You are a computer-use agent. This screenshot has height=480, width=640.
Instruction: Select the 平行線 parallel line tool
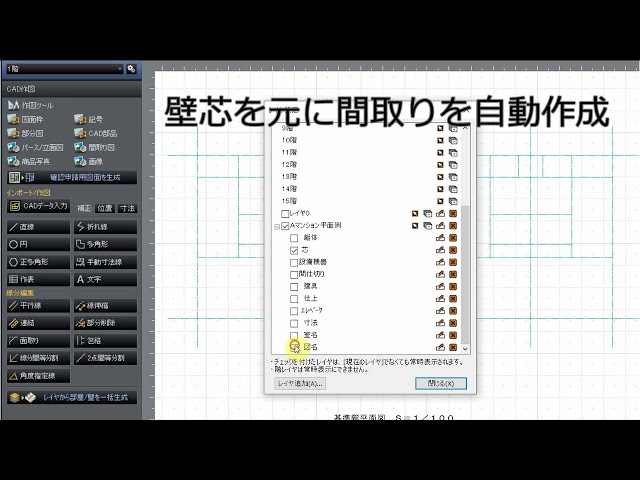tap(38, 306)
